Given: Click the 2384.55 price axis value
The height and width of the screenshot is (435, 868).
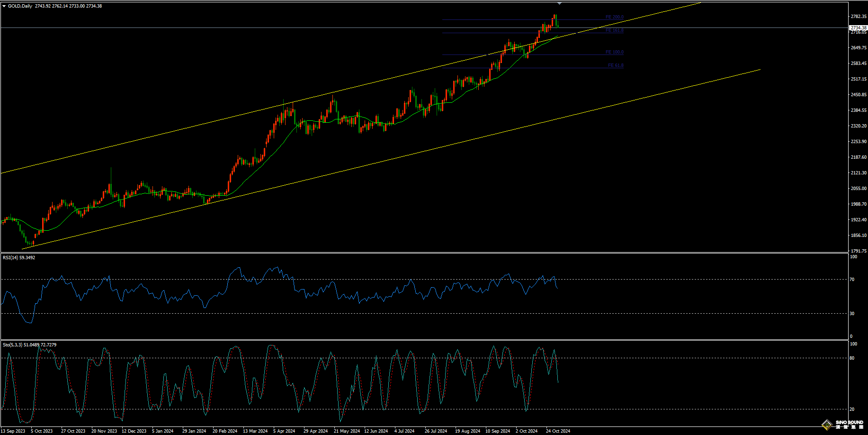Looking at the screenshot, I should click(859, 110).
